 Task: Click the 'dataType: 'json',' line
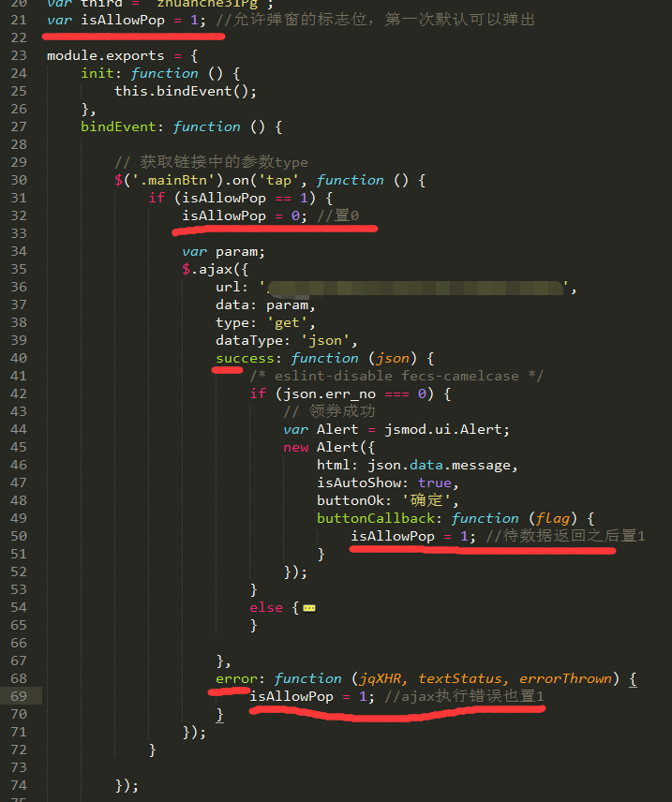click(x=287, y=341)
